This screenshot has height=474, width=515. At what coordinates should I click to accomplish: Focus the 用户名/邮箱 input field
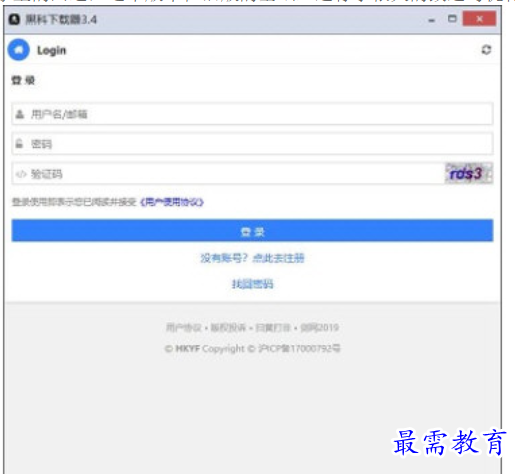click(252, 114)
